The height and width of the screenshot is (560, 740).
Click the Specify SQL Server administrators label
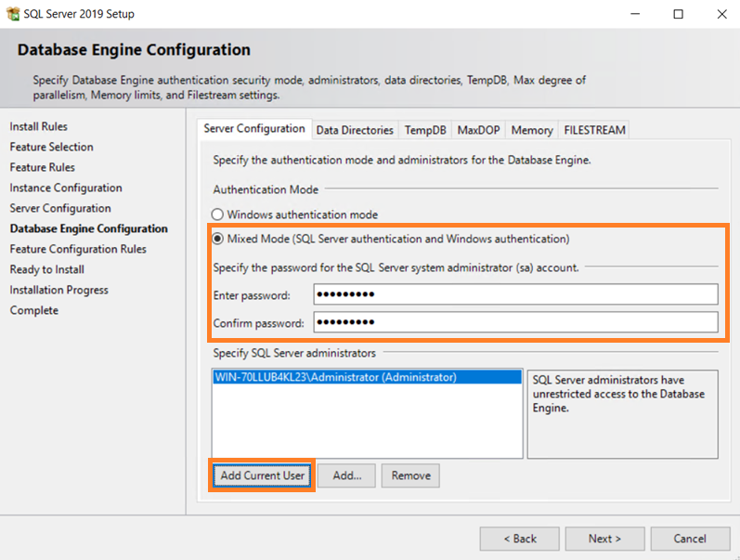294,353
